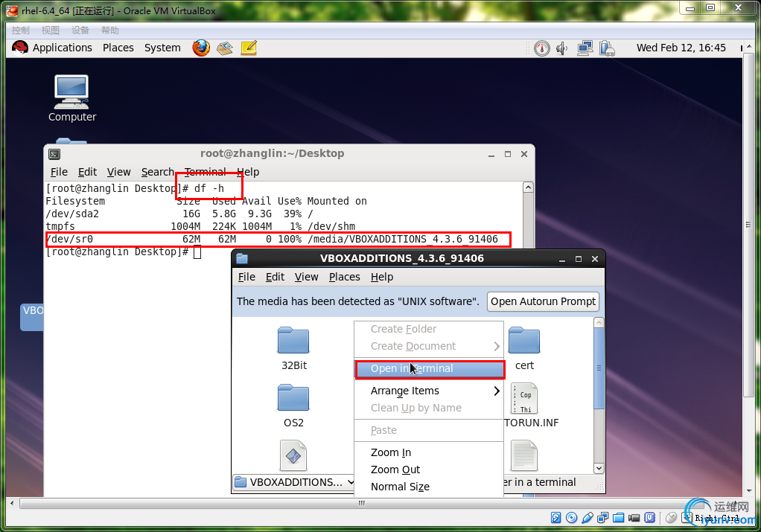The height and width of the screenshot is (532, 761).
Task: Expand the Arrange Items submenu
Action: [x=430, y=391]
